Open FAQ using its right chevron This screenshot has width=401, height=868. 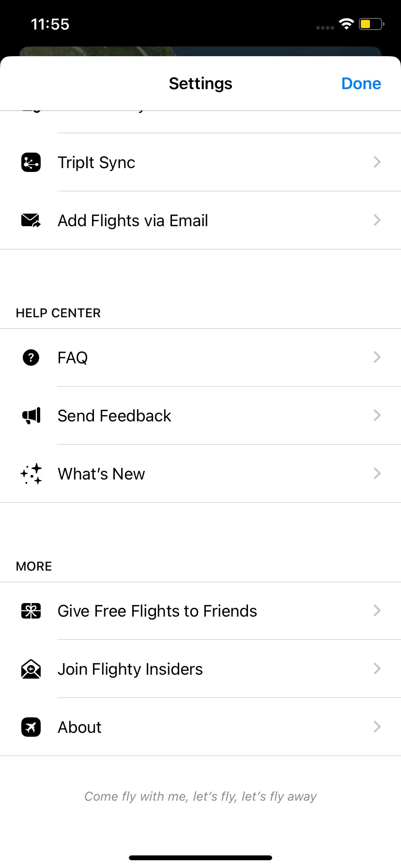click(x=377, y=357)
